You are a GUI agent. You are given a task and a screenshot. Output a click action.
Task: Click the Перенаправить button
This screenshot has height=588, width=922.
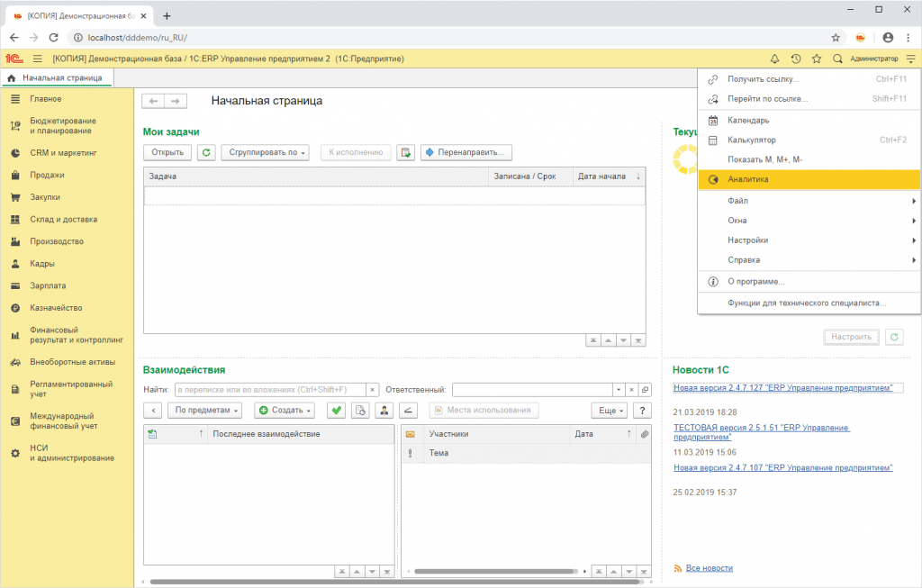(466, 152)
